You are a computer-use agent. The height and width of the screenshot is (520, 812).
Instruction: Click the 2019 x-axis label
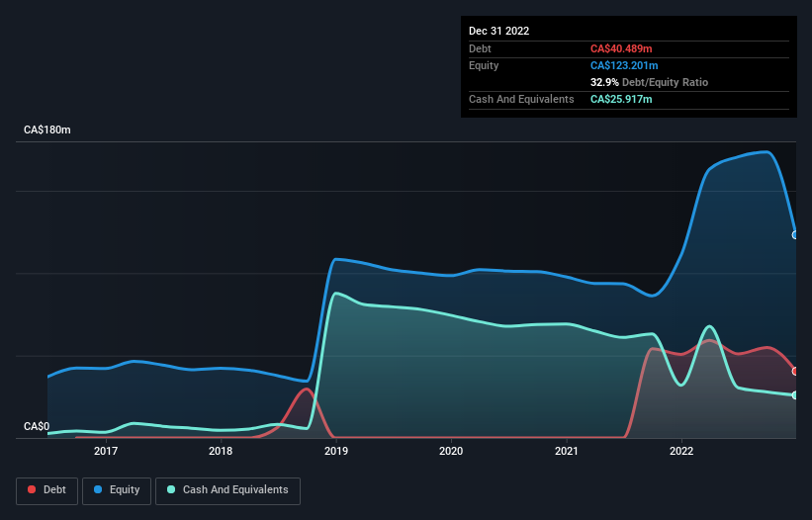[336, 451]
